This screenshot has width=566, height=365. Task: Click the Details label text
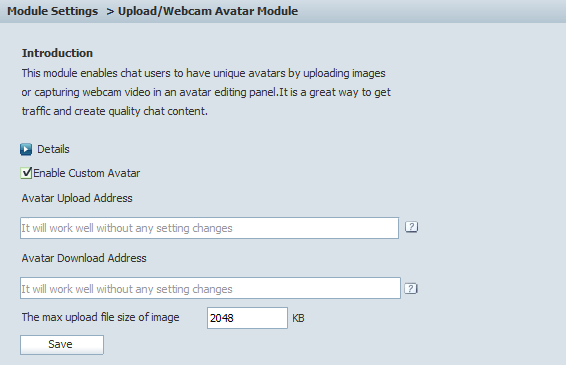click(53, 149)
